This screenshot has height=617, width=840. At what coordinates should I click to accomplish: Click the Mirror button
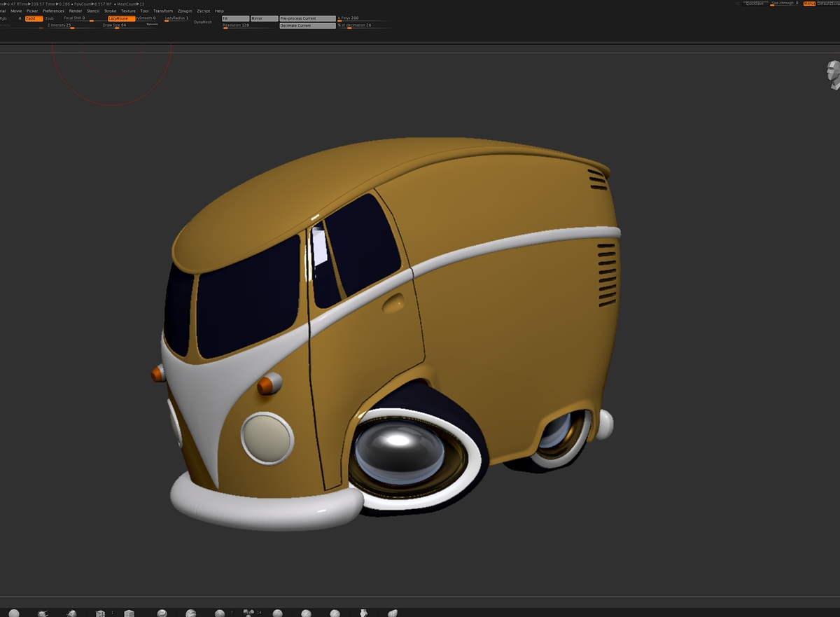tap(264, 18)
